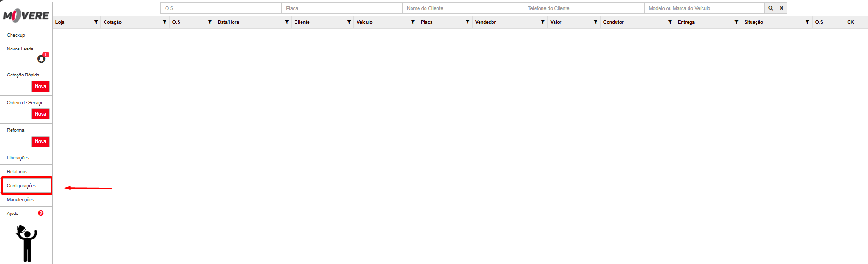Click the Reforma sidebar label
This screenshot has width=868, height=264.
tap(16, 130)
